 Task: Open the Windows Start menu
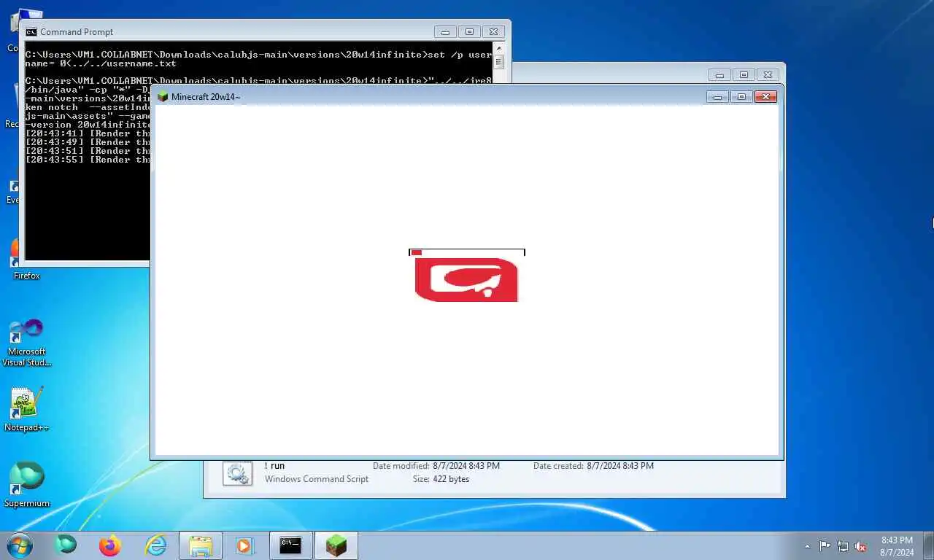pyautogui.click(x=20, y=545)
